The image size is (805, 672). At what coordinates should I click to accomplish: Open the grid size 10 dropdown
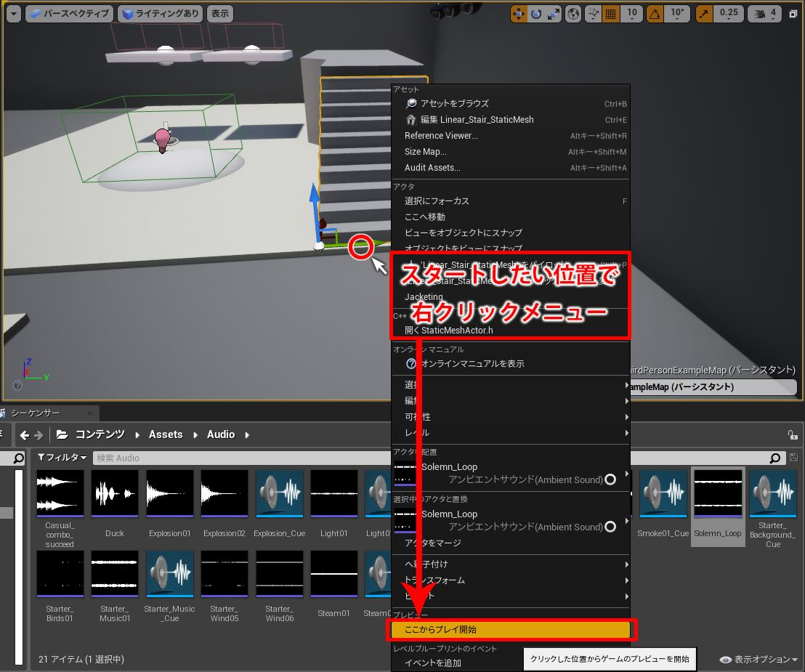click(x=631, y=13)
